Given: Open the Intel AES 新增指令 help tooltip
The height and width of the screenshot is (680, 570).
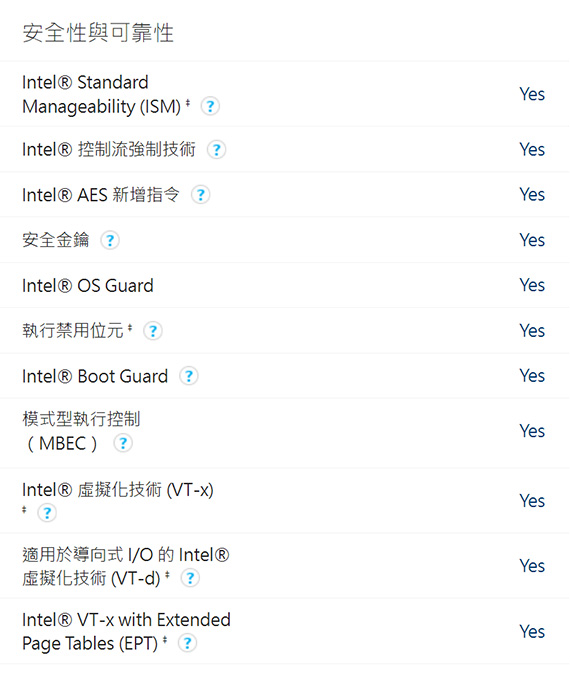Looking at the screenshot, I should pos(201,195).
